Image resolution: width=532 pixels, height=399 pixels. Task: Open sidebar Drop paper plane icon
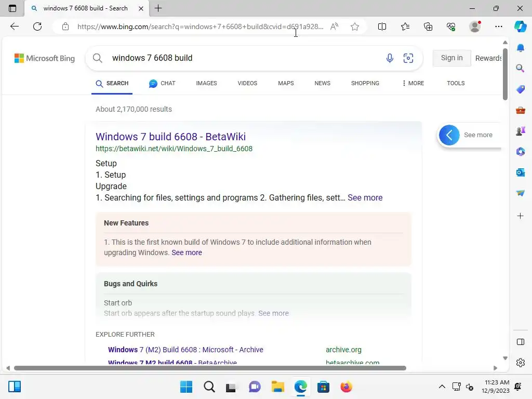(520, 193)
